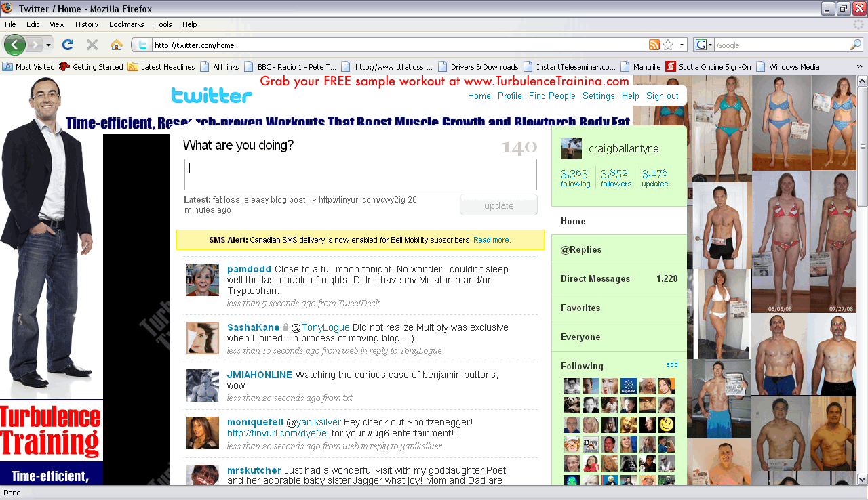This screenshot has width=868, height=500.
Task: Open the Aff links bookmark
Action: tap(219, 67)
